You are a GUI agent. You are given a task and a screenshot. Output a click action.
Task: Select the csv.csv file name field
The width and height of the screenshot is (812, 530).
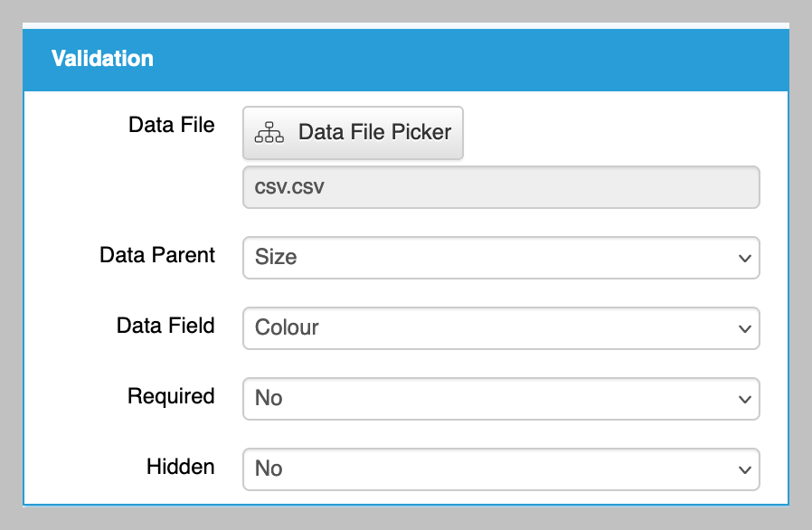click(x=501, y=186)
